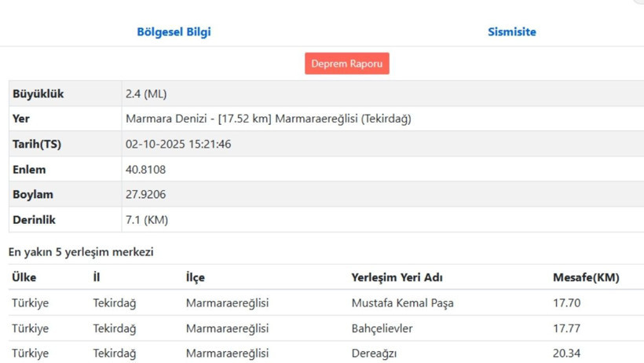Select the Mustafa Kemal Paşa settlement cell
Image resolution: width=644 pixels, height=363 pixels.
402,303
